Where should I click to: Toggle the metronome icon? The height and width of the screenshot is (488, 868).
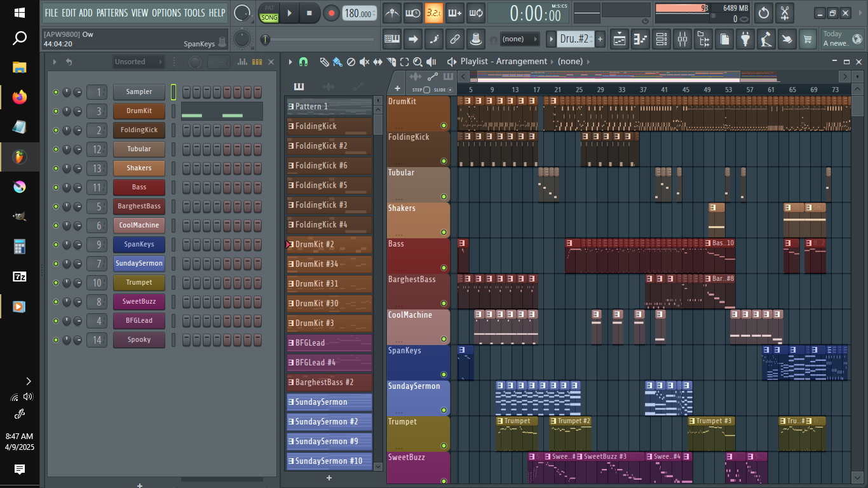(393, 13)
